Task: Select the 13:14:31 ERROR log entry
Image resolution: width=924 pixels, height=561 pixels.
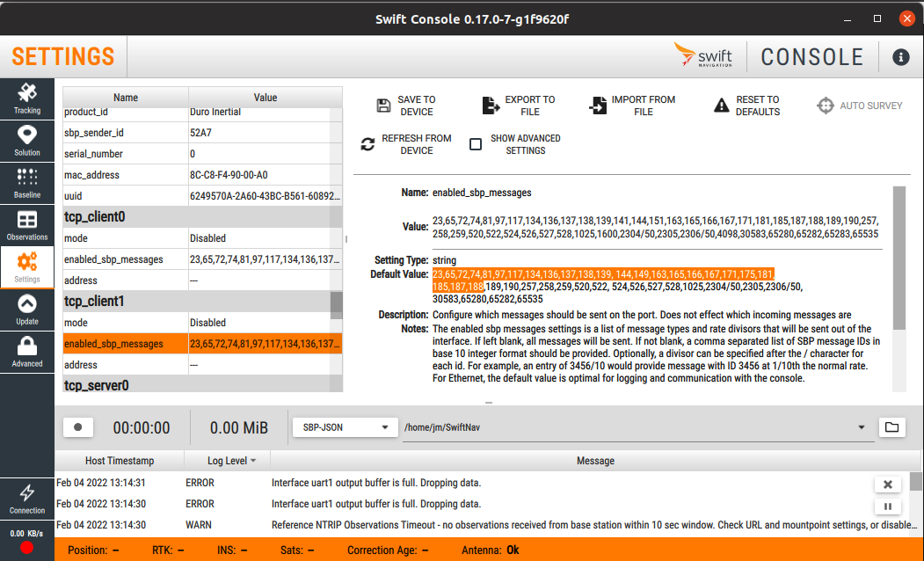Action: click(x=482, y=483)
